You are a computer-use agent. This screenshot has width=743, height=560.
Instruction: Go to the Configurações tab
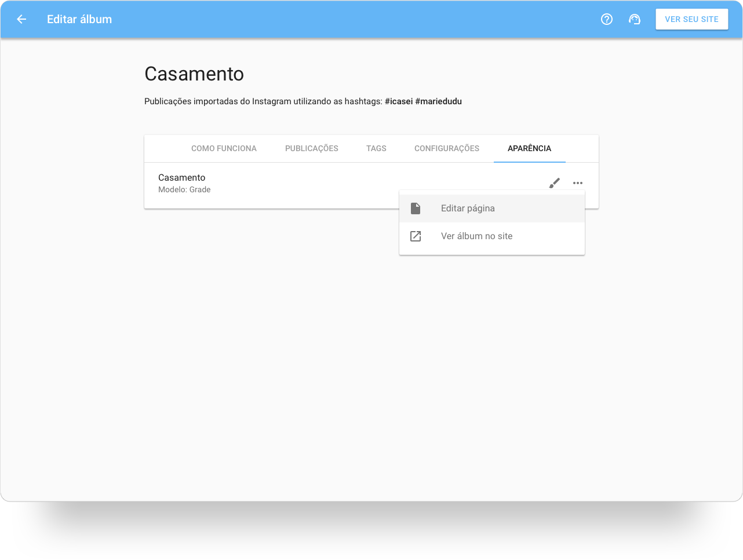pos(446,148)
